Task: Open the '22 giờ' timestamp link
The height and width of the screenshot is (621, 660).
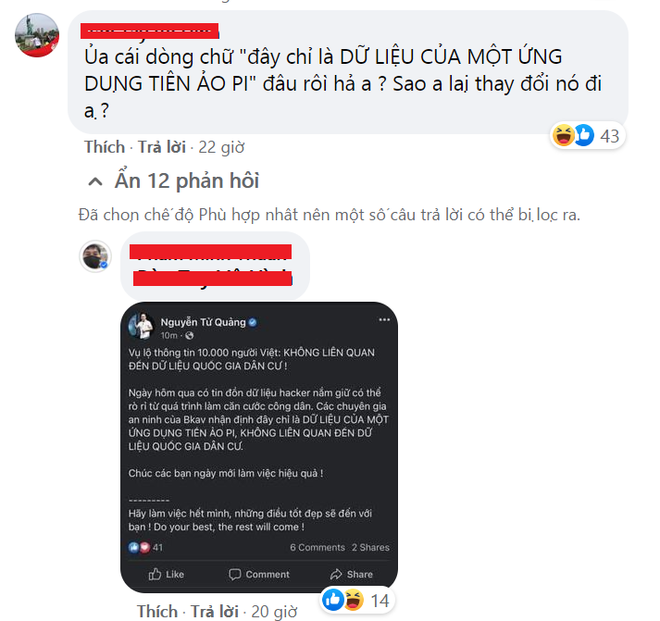Action: tap(221, 147)
